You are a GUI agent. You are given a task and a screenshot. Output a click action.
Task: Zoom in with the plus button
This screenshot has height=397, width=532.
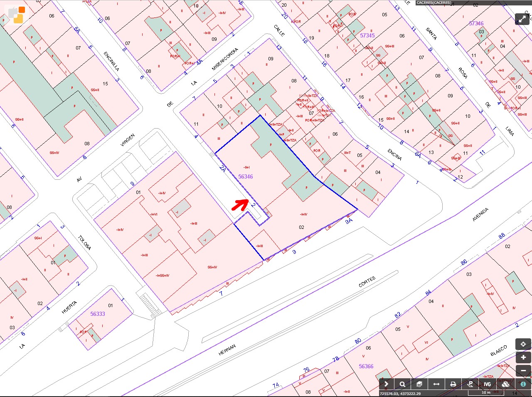click(x=523, y=357)
